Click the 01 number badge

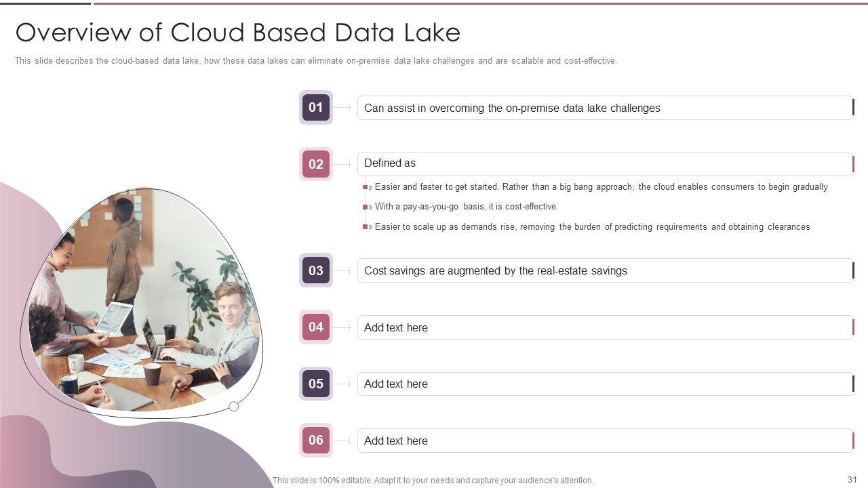[x=316, y=107]
